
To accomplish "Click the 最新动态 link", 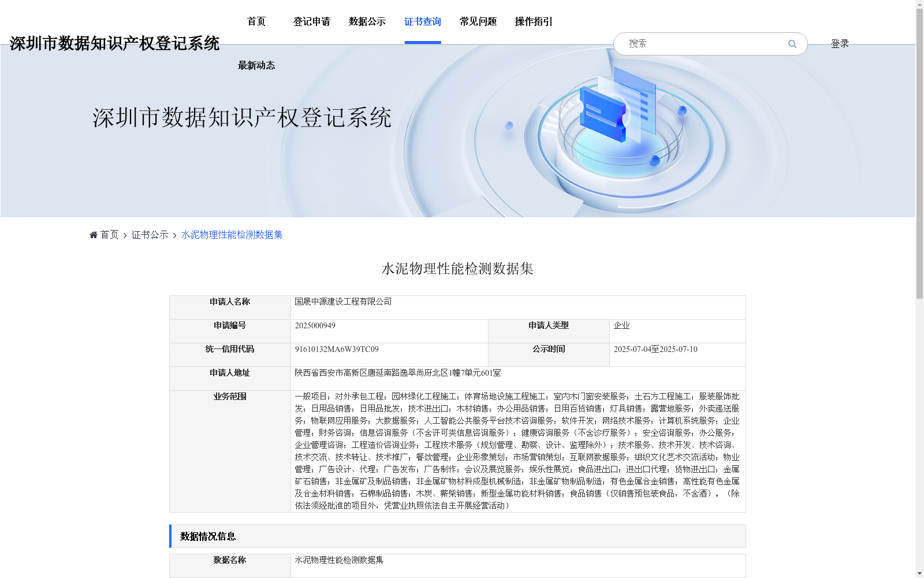I will point(256,65).
